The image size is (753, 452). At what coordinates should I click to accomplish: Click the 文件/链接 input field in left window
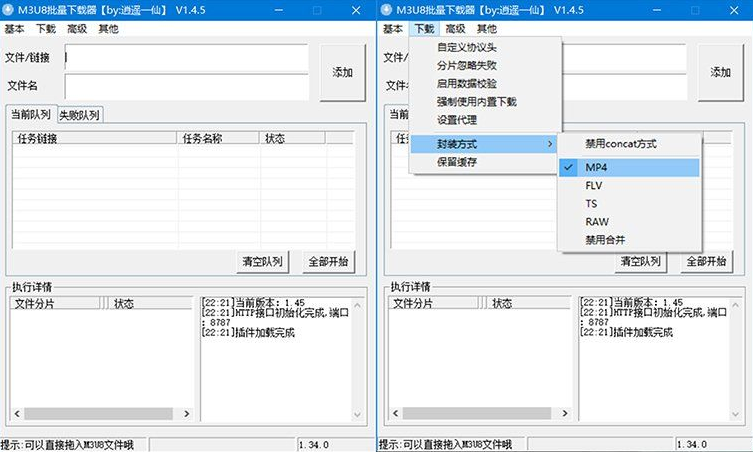[x=187, y=58]
